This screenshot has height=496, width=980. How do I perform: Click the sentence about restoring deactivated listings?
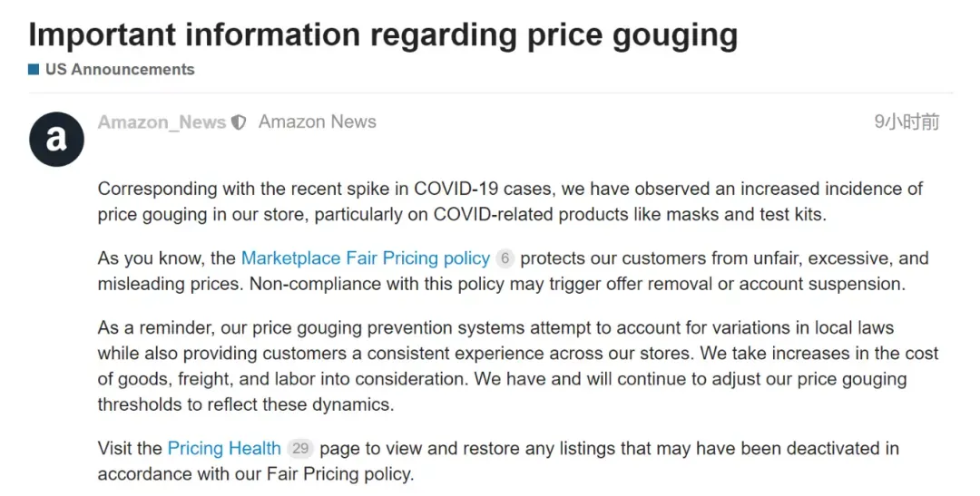click(x=498, y=461)
